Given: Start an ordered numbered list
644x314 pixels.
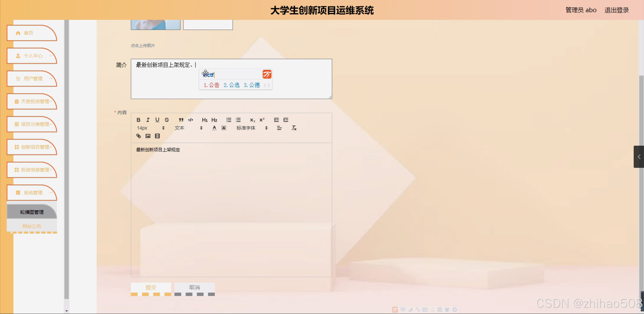Looking at the screenshot, I should pyautogui.click(x=229, y=120).
